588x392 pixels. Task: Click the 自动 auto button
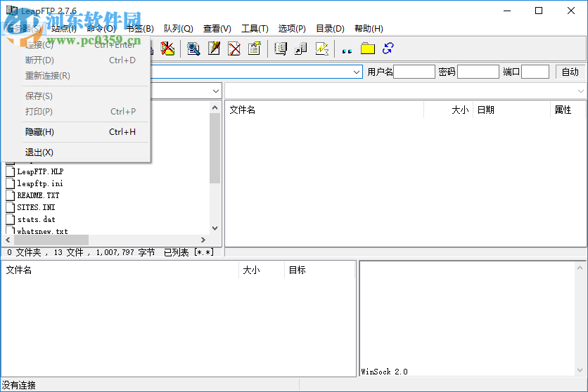pyautogui.click(x=570, y=72)
